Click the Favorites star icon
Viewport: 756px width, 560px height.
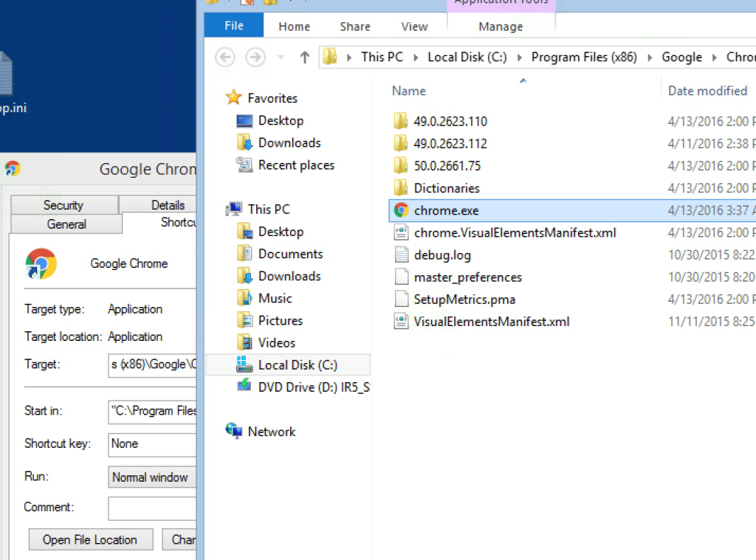pyautogui.click(x=234, y=97)
